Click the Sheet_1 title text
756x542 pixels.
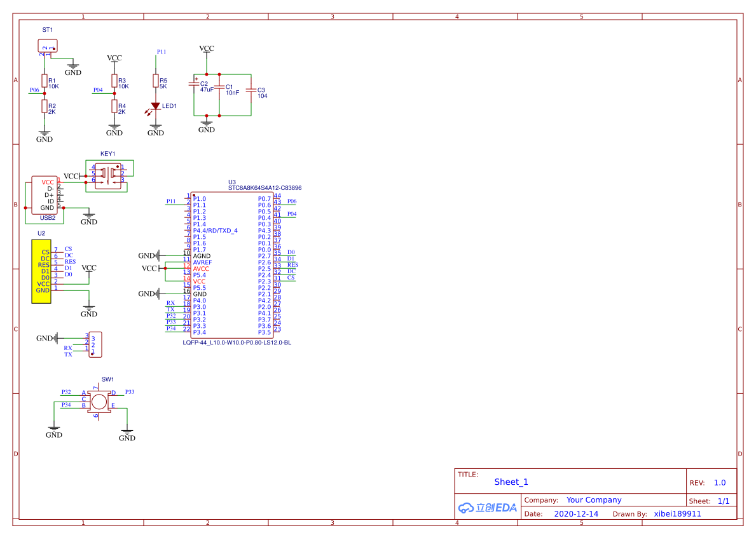(x=511, y=482)
